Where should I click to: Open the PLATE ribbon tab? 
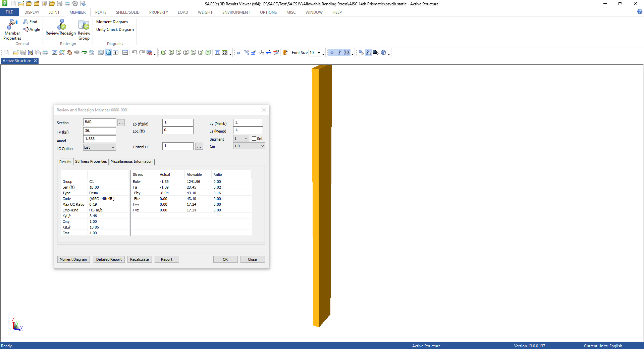click(x=101, y=12)
